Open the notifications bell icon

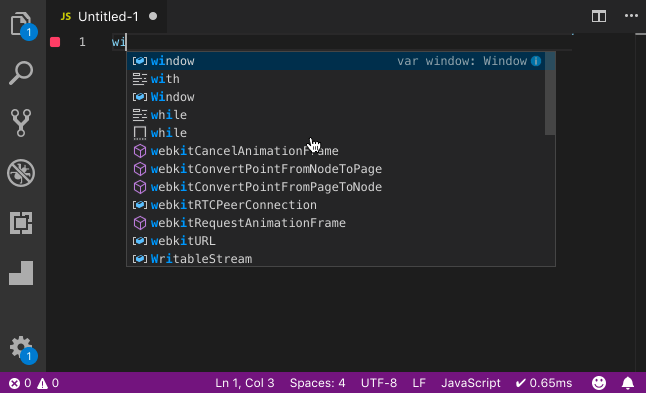click(627, 383)
